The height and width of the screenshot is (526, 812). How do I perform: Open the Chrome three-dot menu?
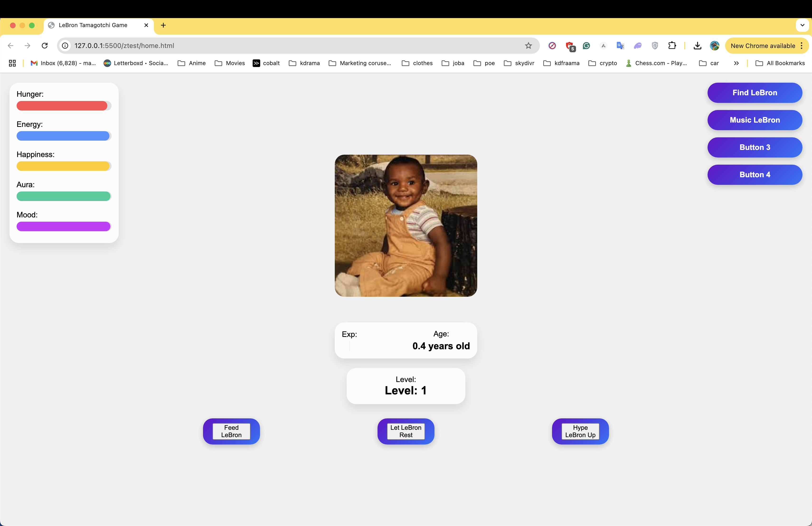(802, 46)
